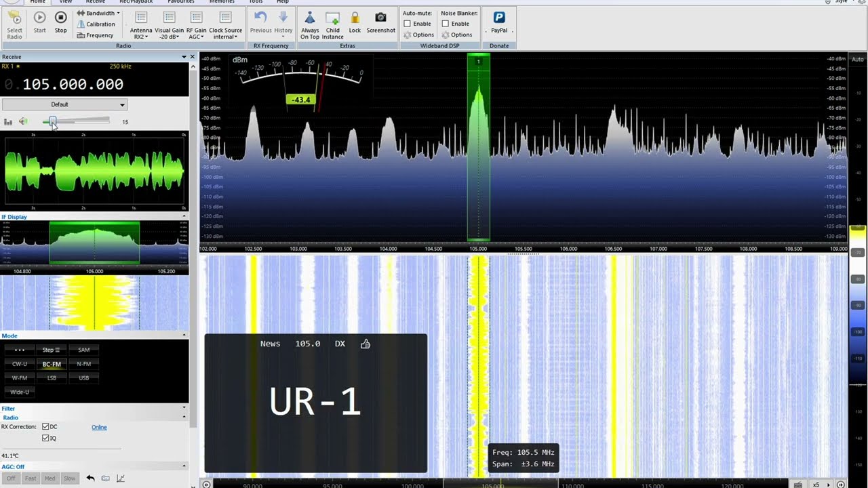Image resolution: width=868 pixels, height=488 pixels.
Task: Switch to the Receive ribbon tab
Action: pos(96,2)
